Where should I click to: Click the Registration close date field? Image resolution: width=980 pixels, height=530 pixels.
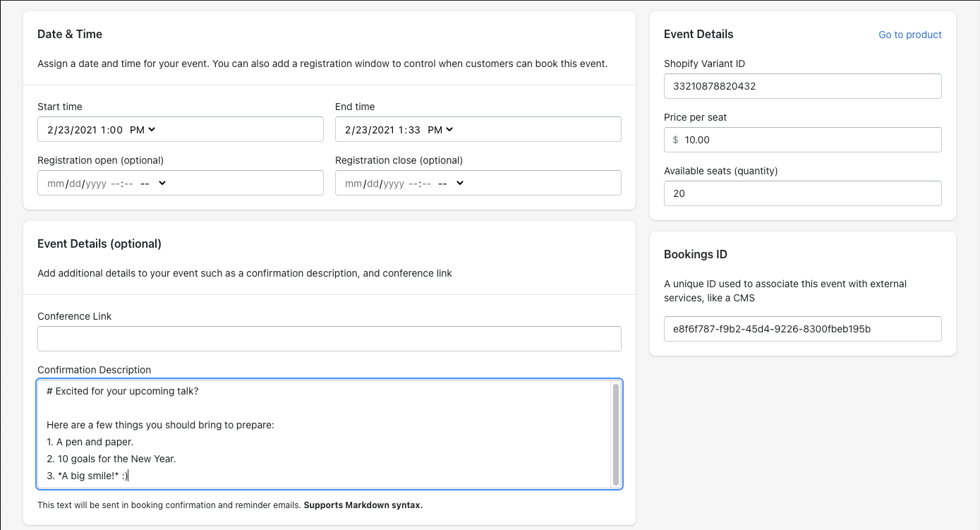(478, 183)
